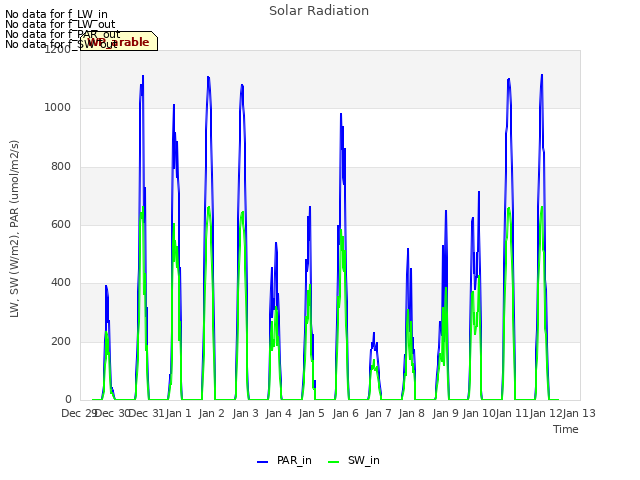Click the Jan 5 x-axis tick label
The height and width of the screenshot is (480, 640).
[312, 413]
